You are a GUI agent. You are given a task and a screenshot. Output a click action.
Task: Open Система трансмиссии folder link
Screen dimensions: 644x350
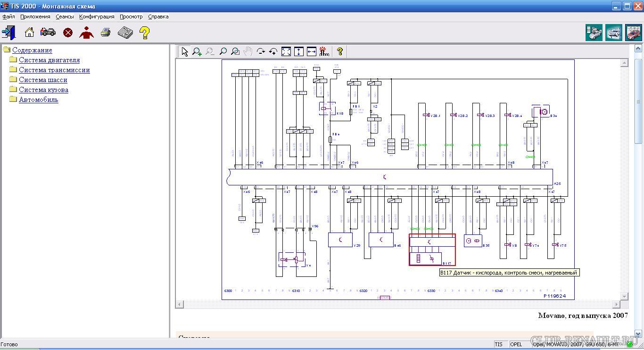coord(54,70)
